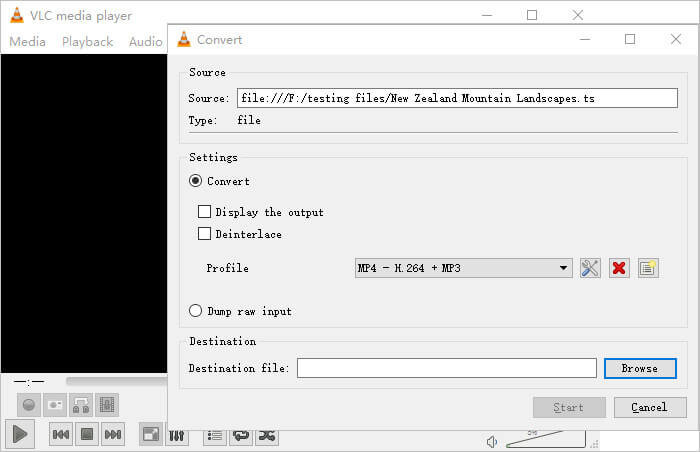700x452 pixels.
Task: Enable the Deinterlace checkbox
Action: [x=204, y=233]
